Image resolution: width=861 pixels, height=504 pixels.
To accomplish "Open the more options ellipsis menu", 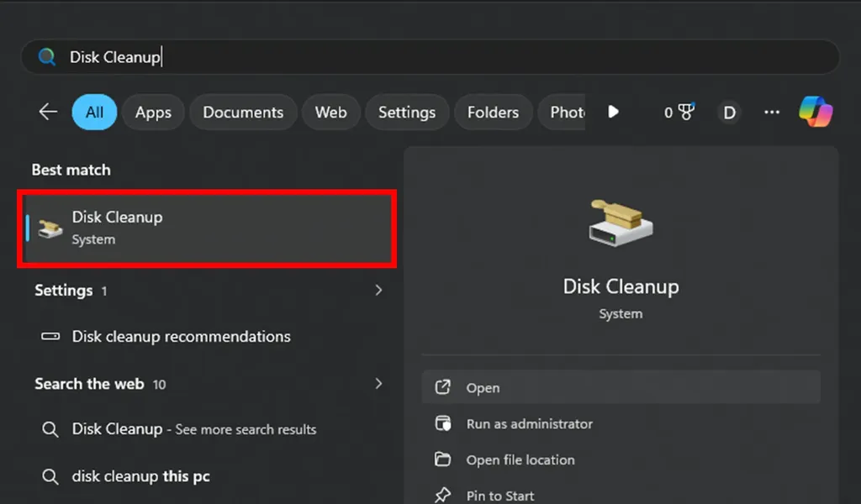I will point(771,111).
